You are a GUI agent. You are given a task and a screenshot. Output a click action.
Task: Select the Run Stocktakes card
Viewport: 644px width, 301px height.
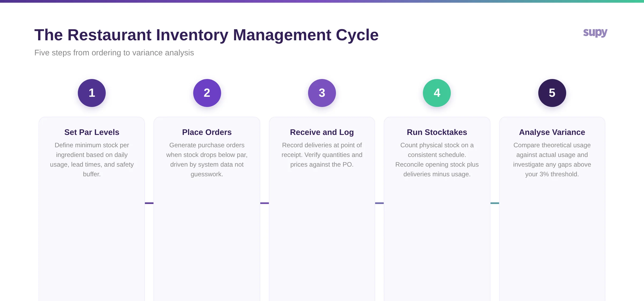pyautogui.click(x=437, y=161)
